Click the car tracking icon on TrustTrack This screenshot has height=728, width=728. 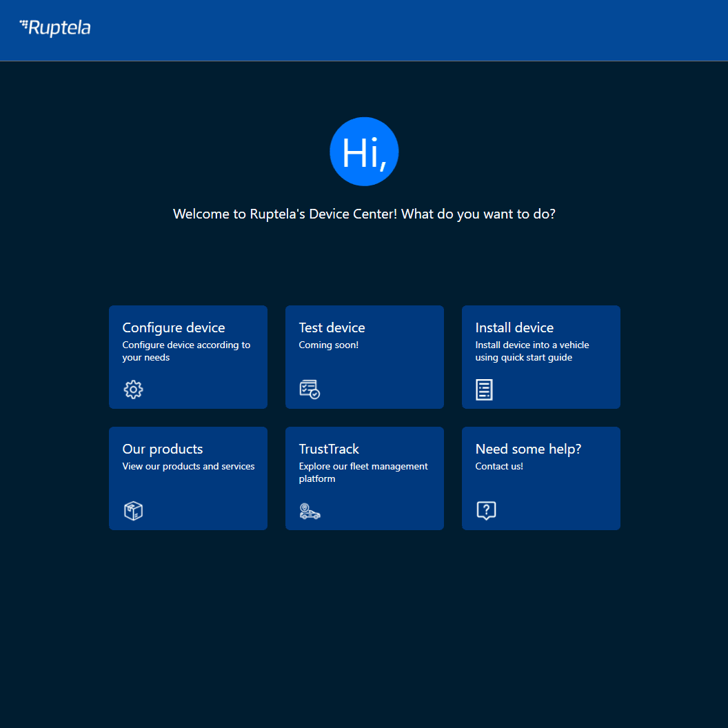click(310, 511)
